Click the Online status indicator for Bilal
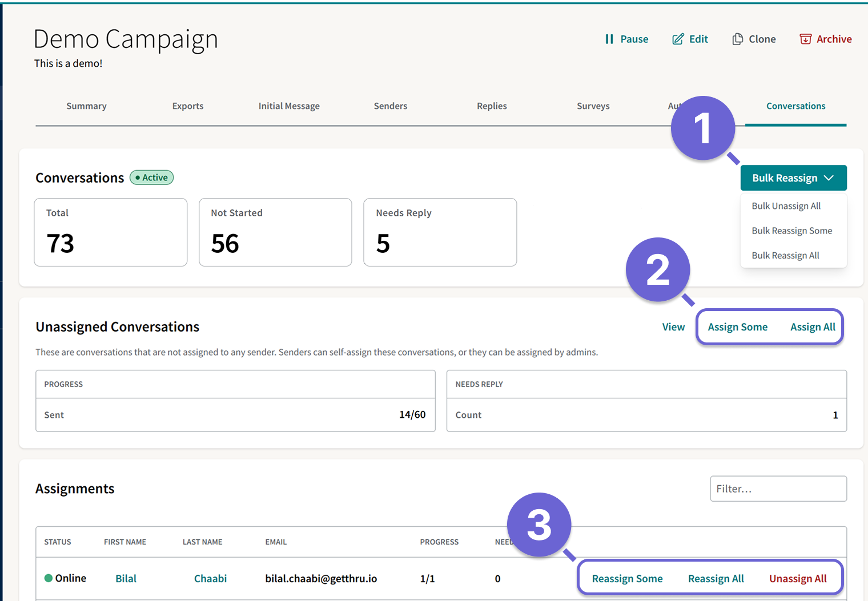 [65, 578]
